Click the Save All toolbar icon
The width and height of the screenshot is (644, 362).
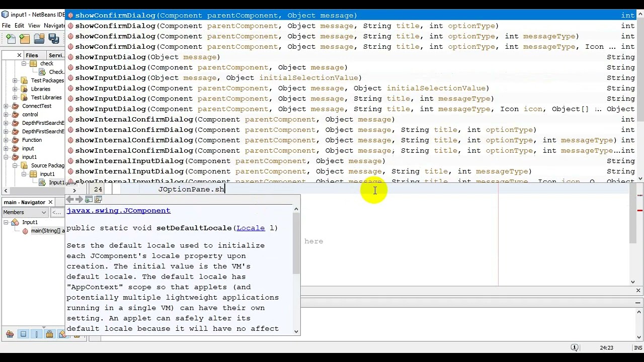[53, 38]
